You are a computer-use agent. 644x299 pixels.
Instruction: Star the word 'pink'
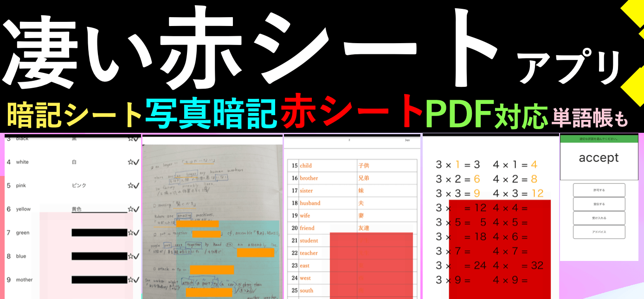pos(130,186)
